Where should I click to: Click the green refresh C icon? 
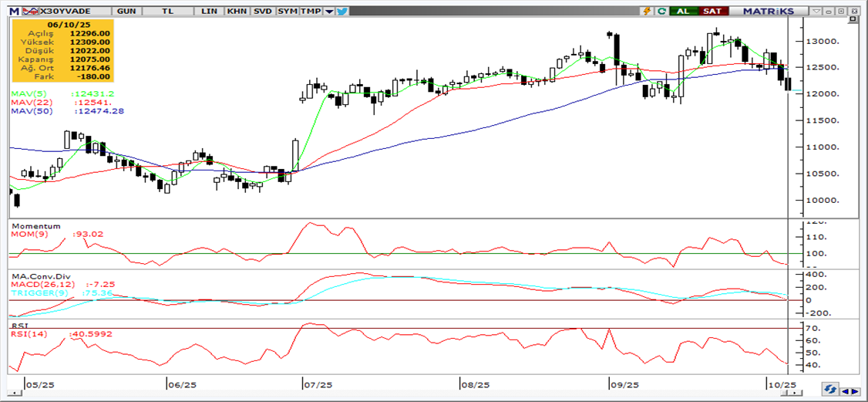[661, 12]
